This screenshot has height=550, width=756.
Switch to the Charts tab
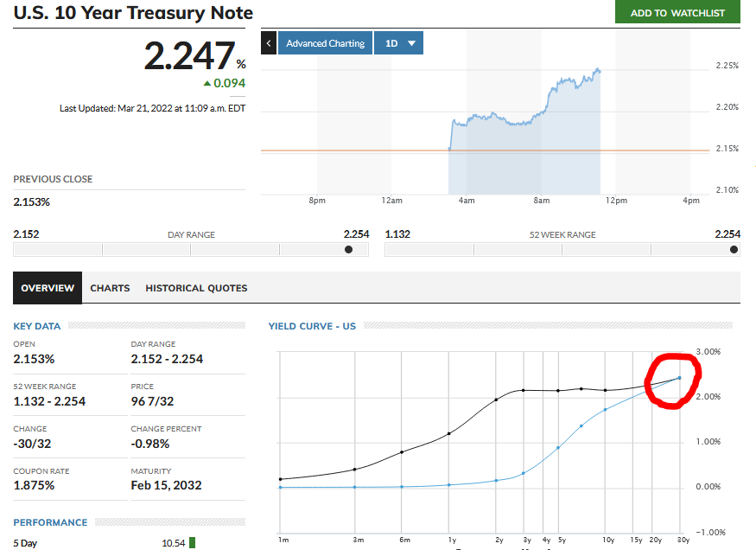pyautogui.click(x=110, y=288)
